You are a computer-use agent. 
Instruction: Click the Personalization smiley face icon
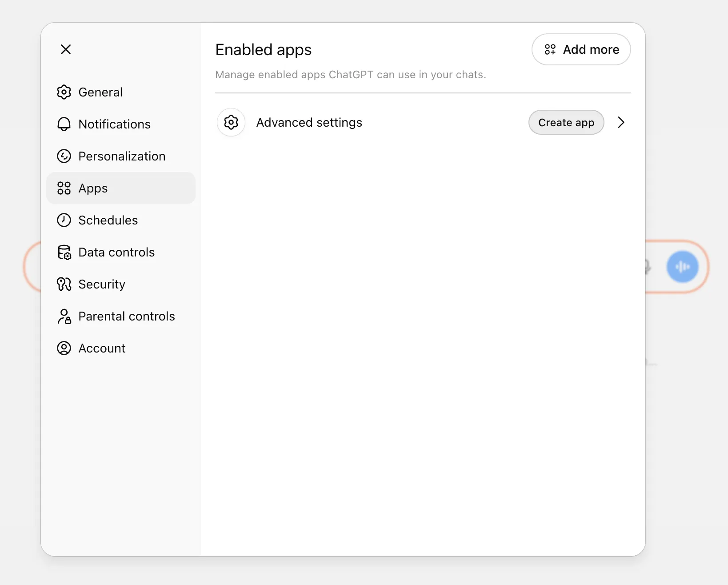point(64,156)
